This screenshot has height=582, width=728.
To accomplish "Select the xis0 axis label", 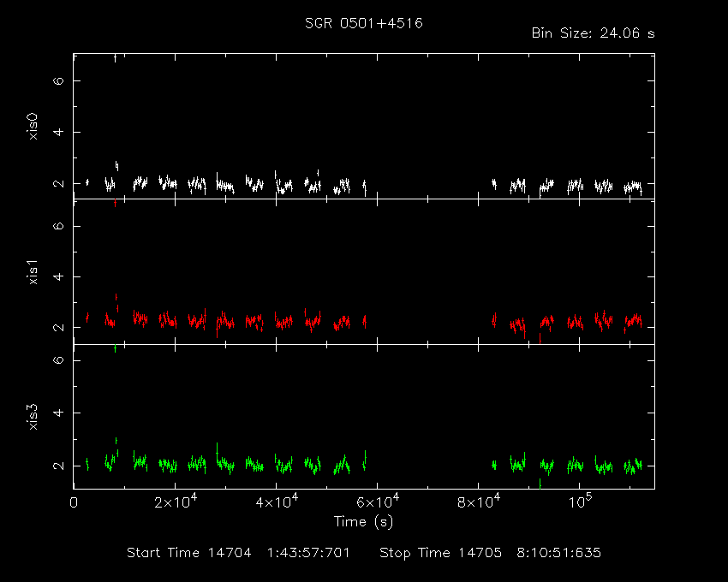I will [33, 126].
